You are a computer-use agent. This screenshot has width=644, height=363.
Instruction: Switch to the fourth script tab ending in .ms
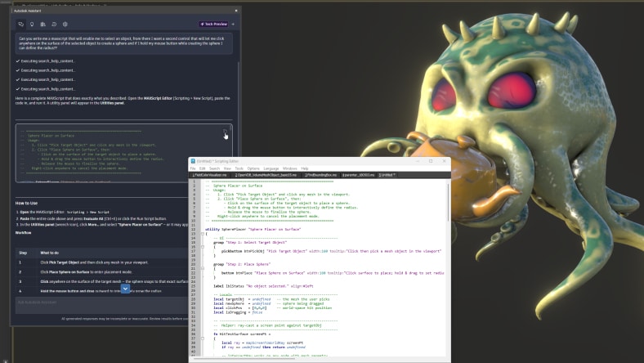pyautogui.click(x=358, y=175)
